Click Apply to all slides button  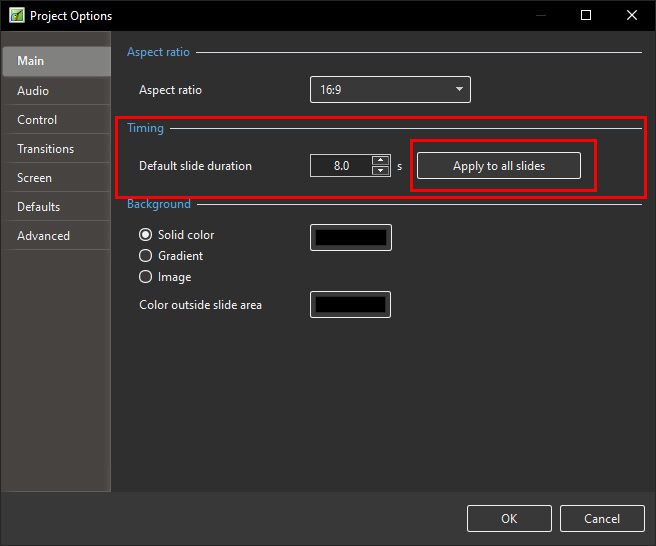[x=498, y=166]
